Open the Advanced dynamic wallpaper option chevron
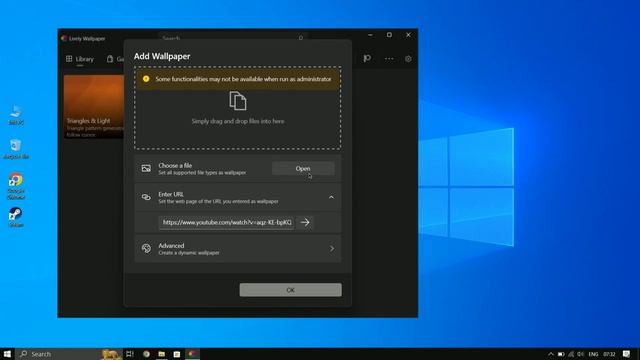 pyautogui.click(x=331, y=249)
